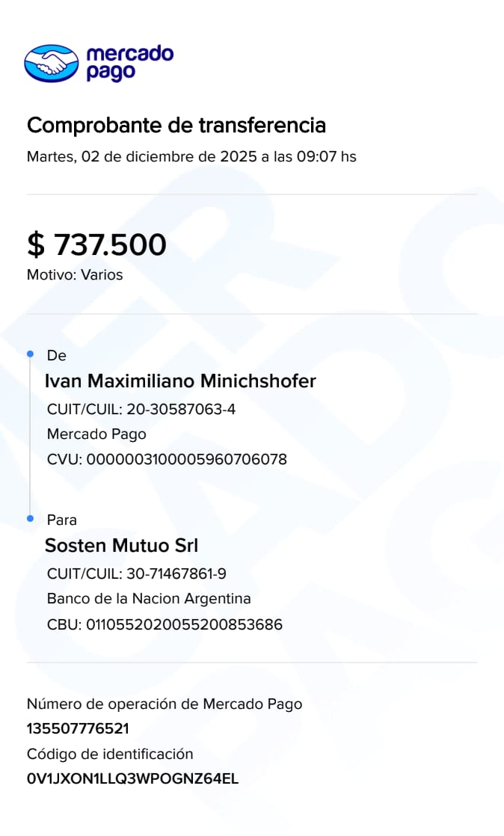Viewport: 504px width, 836px height.
Task: Select identification code 0V1JXON1LLQ3WPOGNZ64EL
Action: 132,778
